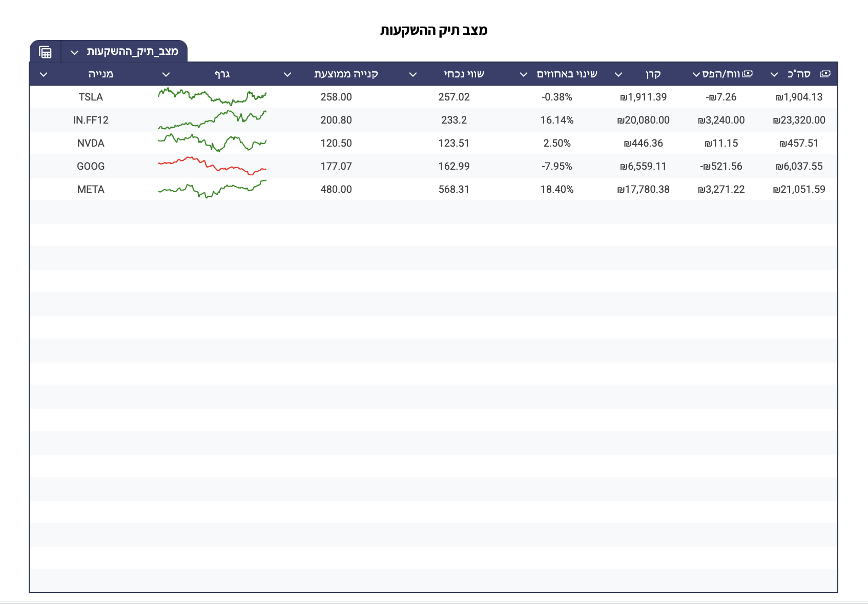Select the ₪6,559.11 principal cell
Viewport: 868px width, 604px height.
644,166
